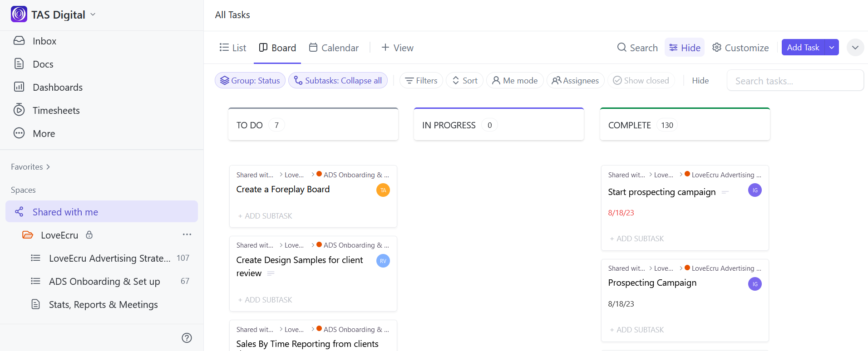Screen dimensions: 868x351
Task: Click the Dashboards chart icon
Action: 19,87
